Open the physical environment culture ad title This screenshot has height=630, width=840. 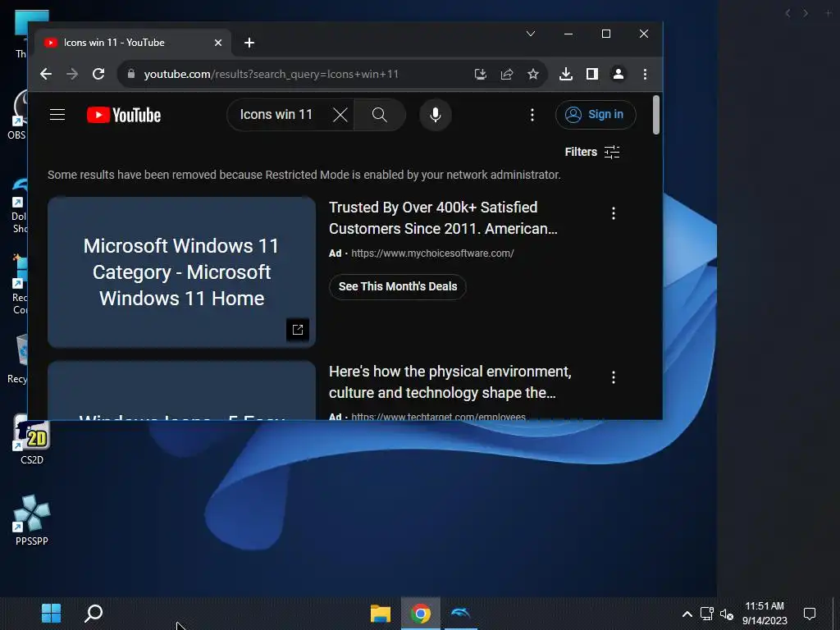point(450,382)
